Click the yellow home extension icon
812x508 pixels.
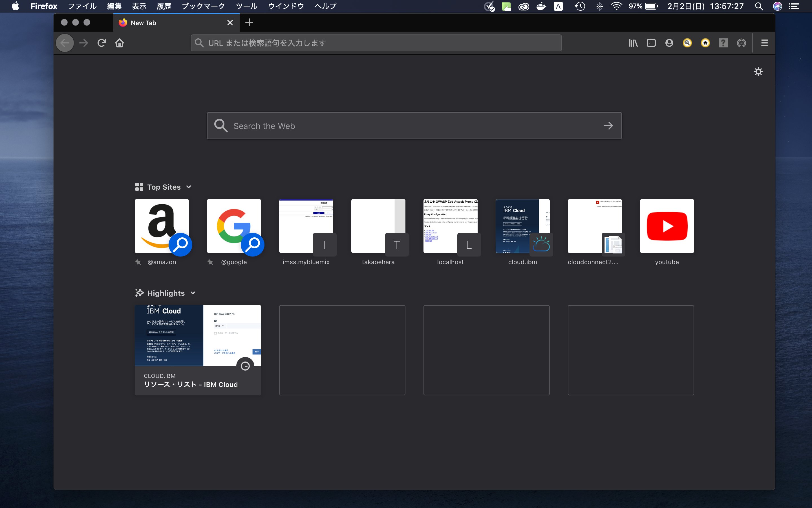tap(705, 43)
